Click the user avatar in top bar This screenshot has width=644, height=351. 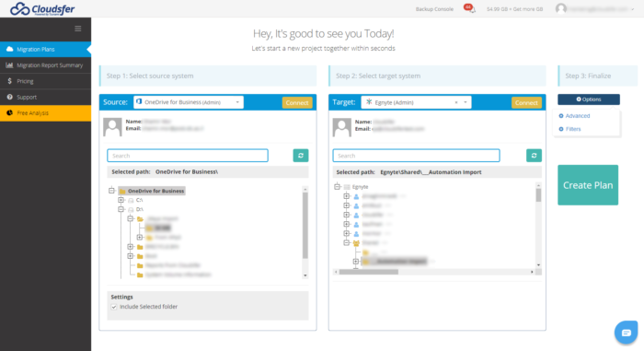[x=560, y=8]
